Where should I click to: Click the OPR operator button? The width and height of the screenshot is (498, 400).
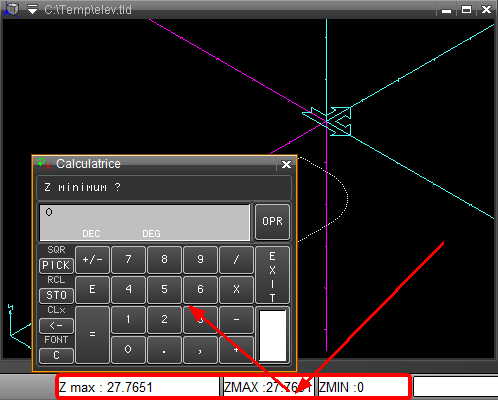272,221
